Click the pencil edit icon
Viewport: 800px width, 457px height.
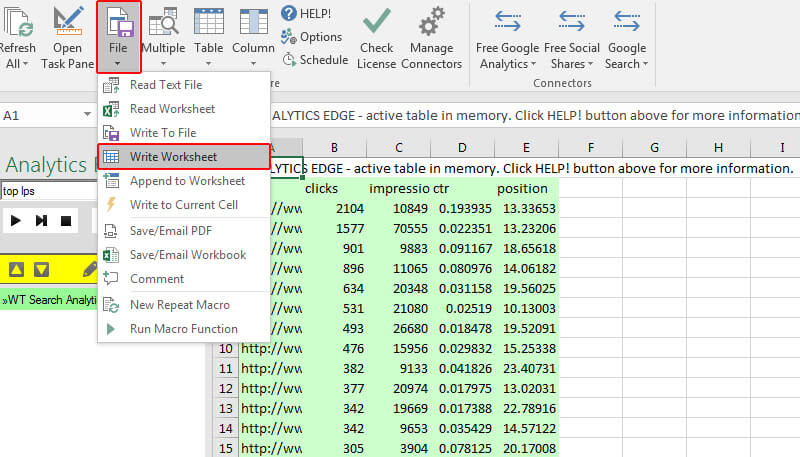(x=90, y=269)
